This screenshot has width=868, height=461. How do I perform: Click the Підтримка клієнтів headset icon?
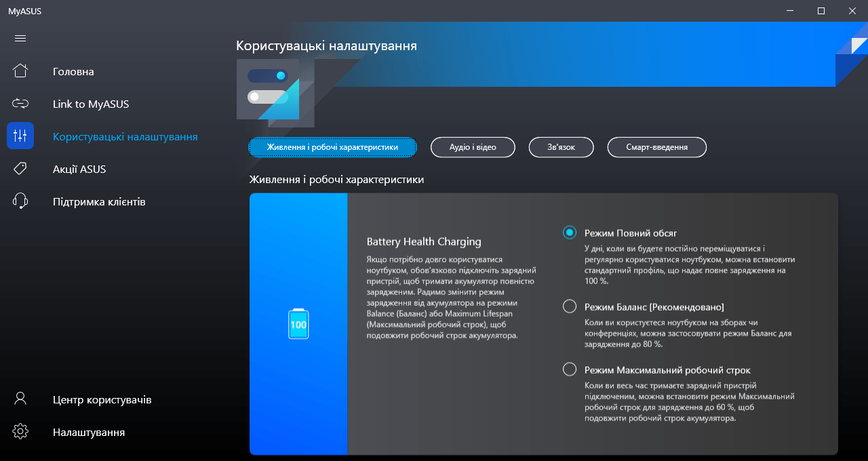tap(20, 201)
